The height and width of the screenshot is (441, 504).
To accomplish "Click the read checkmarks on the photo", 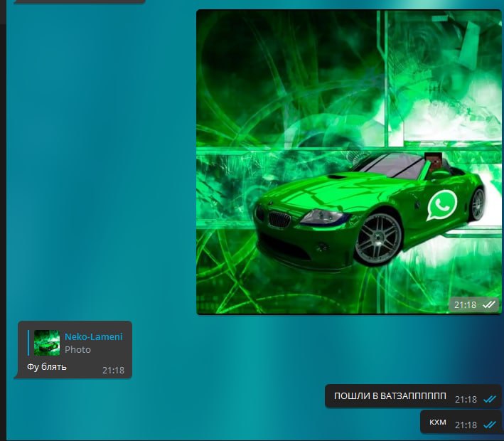I will pos(489,304).
